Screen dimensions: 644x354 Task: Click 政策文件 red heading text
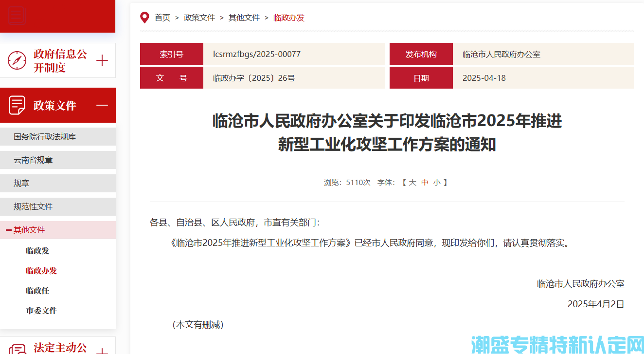(55, 106)
